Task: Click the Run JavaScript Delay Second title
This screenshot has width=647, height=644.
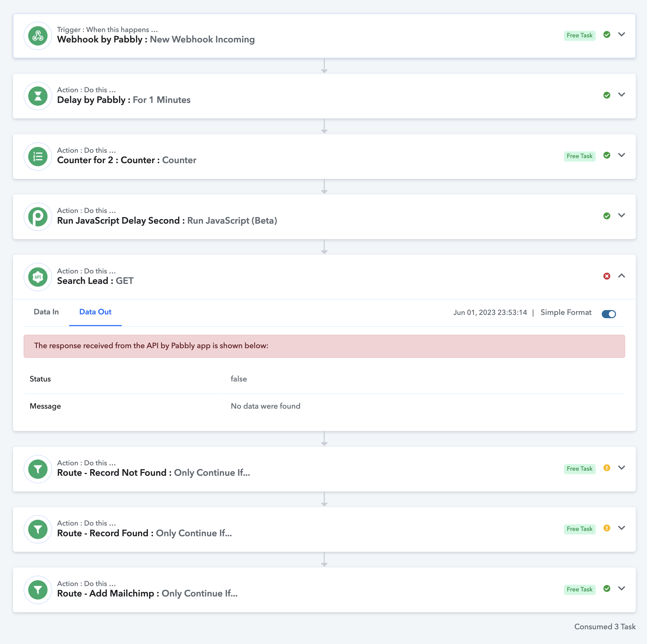Action: coord(167,221)
